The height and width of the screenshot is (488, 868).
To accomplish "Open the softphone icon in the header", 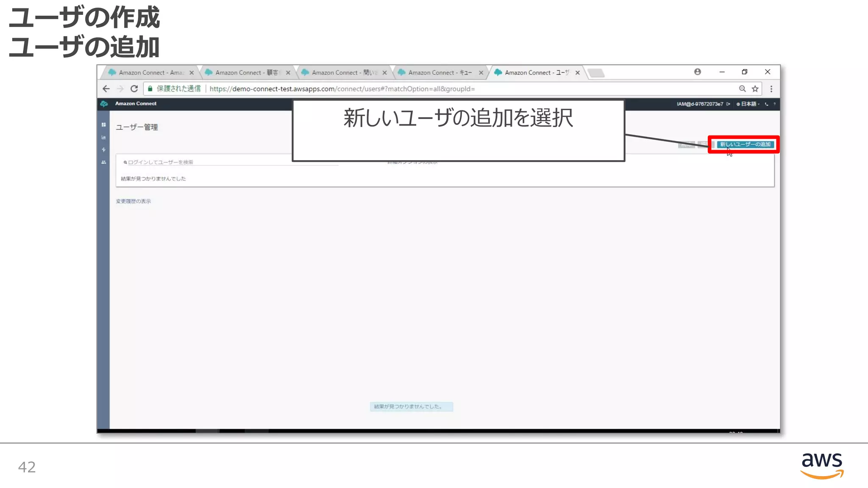I will [766, 104].
